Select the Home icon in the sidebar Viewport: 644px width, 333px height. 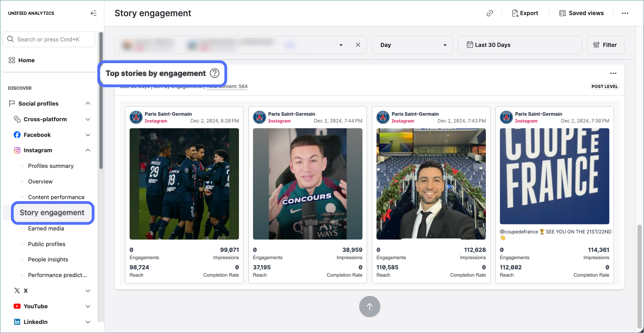tap(12, 60)
